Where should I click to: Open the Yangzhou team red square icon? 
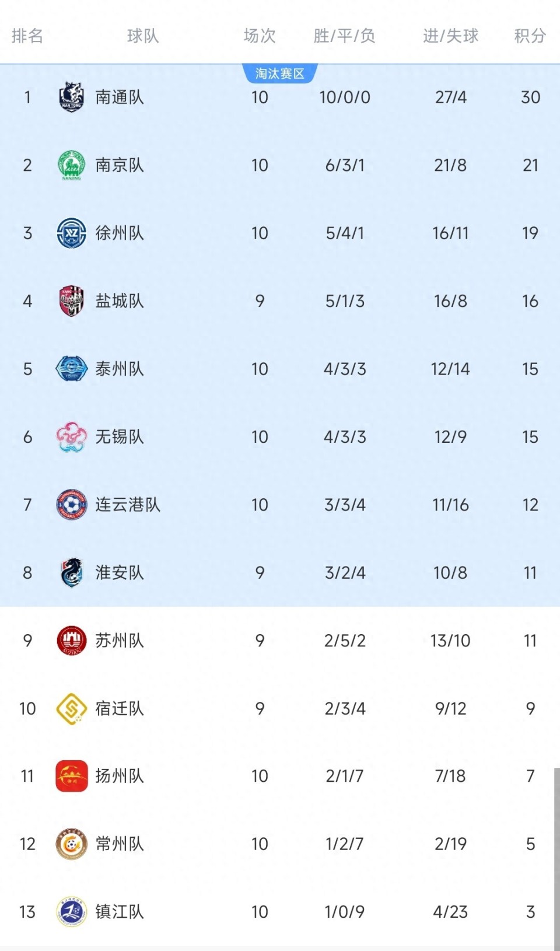pyautogui.click(x=72, y=776)
